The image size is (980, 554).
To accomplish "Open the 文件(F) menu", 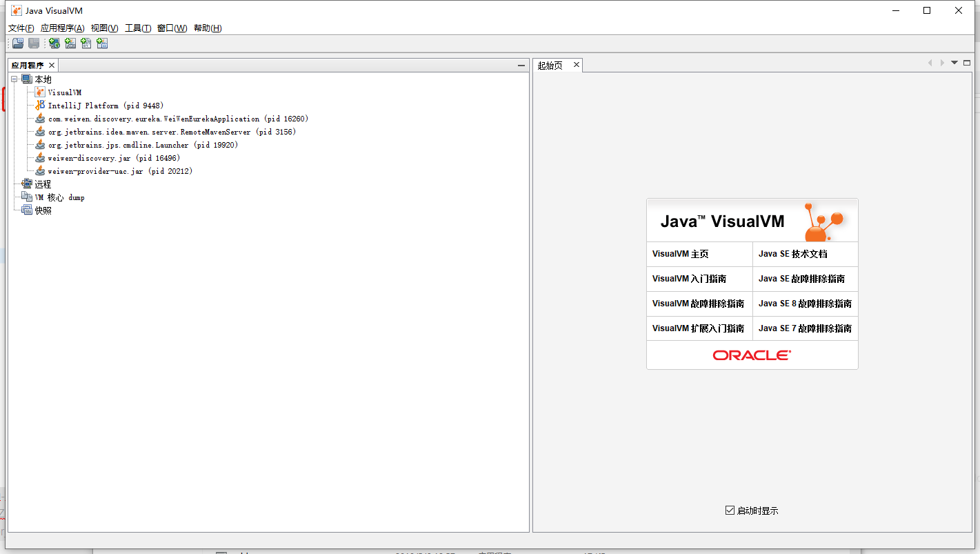I will pos(21,28).
